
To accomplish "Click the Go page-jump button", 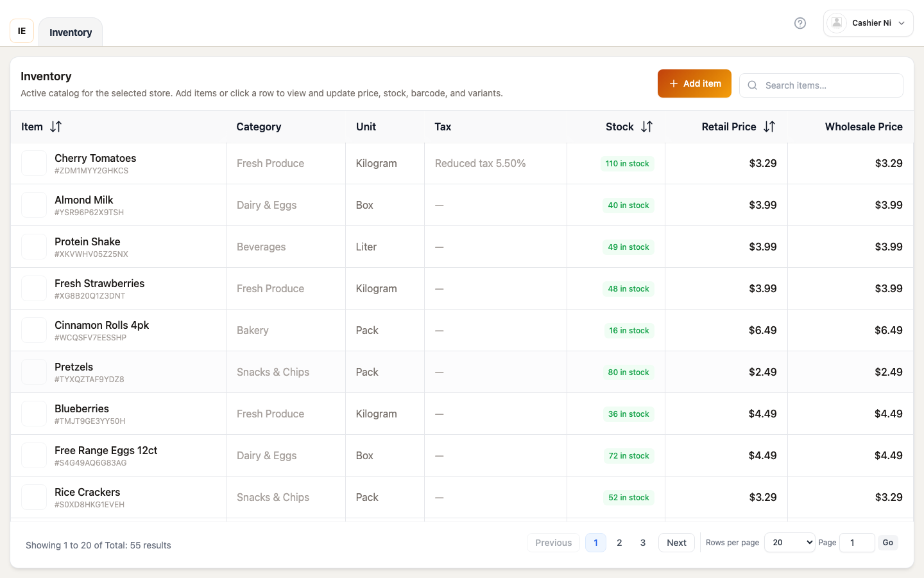I will (x=888, y=543).
